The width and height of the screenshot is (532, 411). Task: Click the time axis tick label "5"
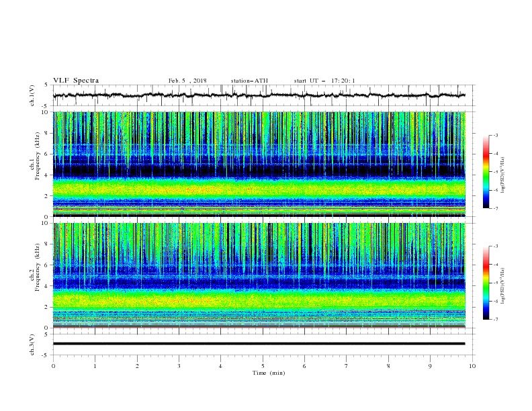(263, 366)
